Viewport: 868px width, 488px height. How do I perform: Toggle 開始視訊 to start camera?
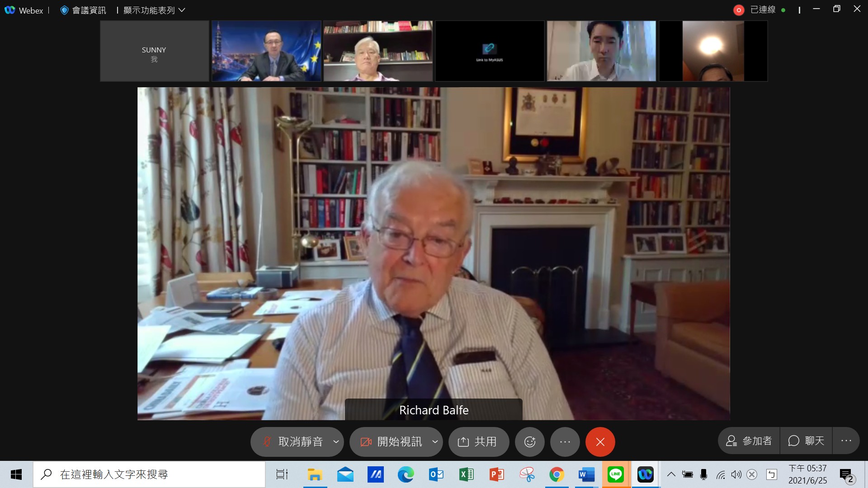(x=392, y=441)
